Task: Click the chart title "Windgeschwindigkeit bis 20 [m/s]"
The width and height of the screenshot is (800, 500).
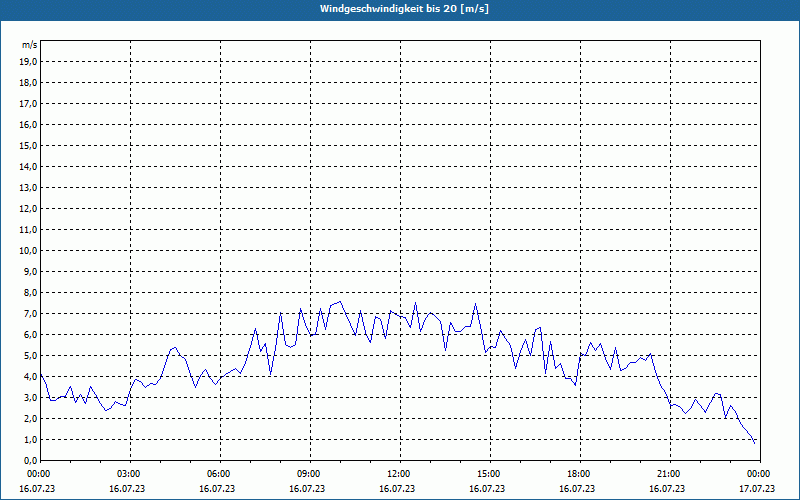Action: pos(404,9)
